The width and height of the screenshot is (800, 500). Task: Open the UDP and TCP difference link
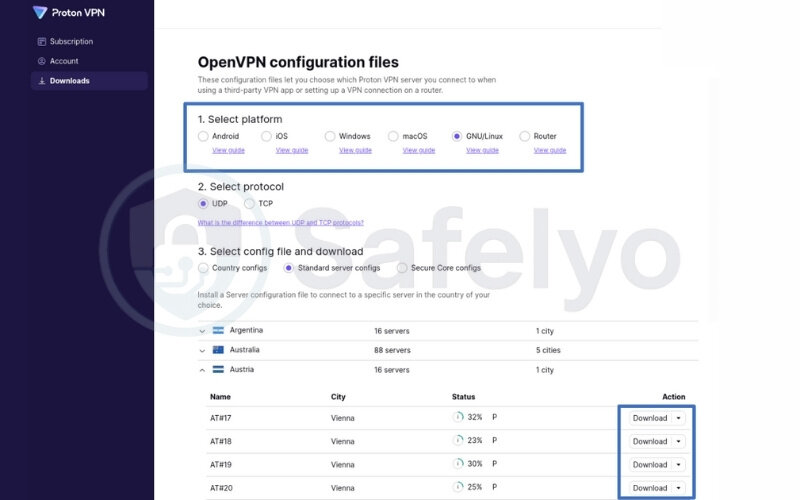281,223
